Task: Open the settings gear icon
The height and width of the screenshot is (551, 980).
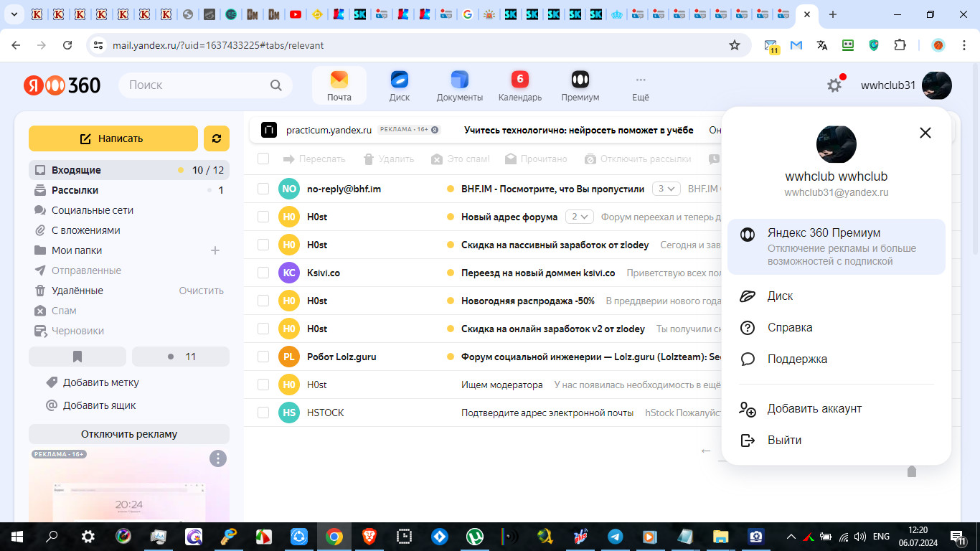Action: tap(834, 85)
